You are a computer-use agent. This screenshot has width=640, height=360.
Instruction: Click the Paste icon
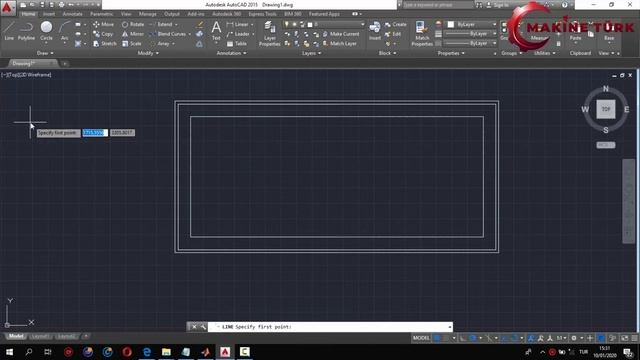pos(576,31)
